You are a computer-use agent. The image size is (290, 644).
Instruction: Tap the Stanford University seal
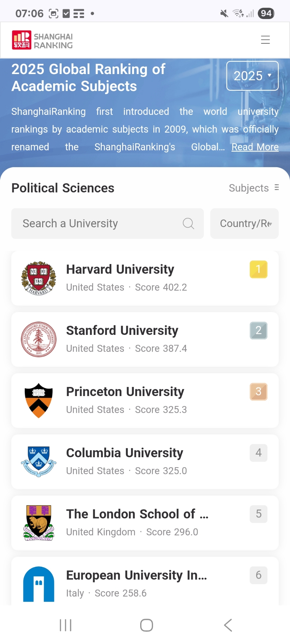point(39,339)
